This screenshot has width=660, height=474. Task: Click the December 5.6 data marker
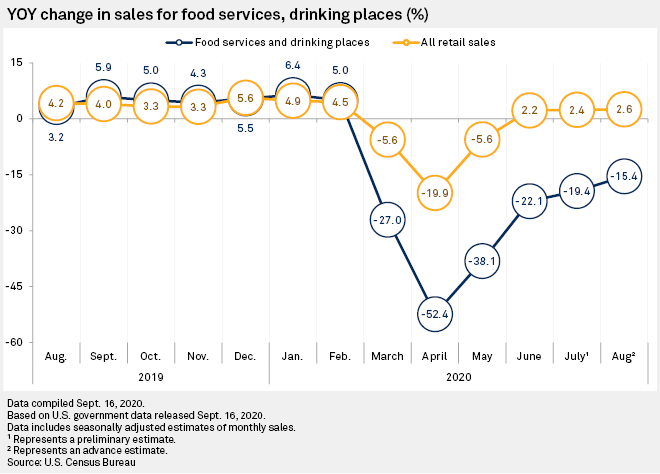click(246, 98)
